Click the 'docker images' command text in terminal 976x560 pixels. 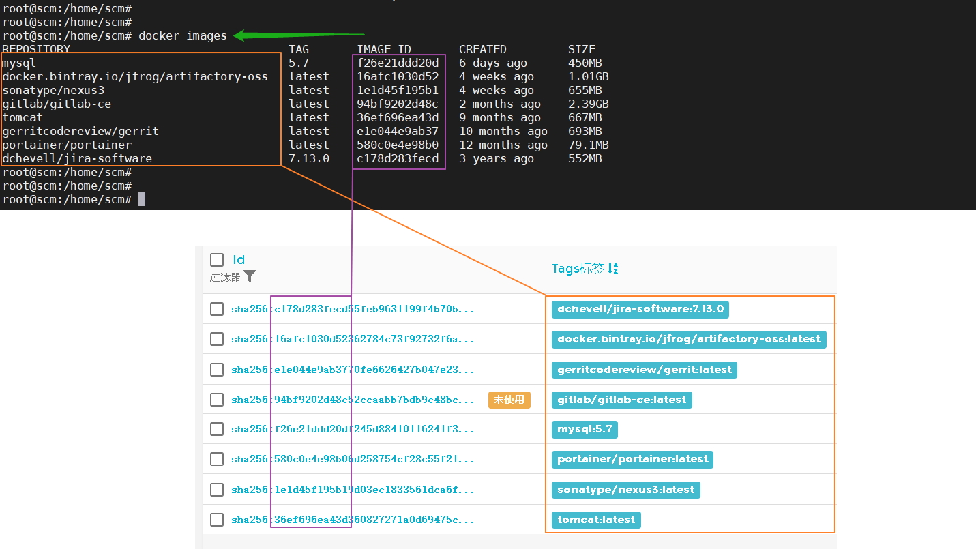[x=183, y=36]
